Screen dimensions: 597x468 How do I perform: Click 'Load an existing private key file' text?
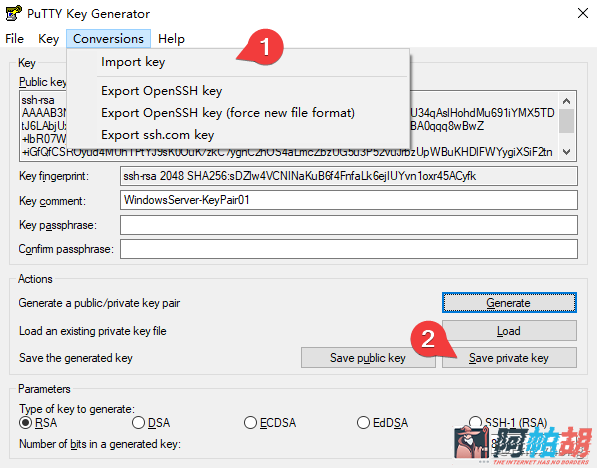pos(93,331)
